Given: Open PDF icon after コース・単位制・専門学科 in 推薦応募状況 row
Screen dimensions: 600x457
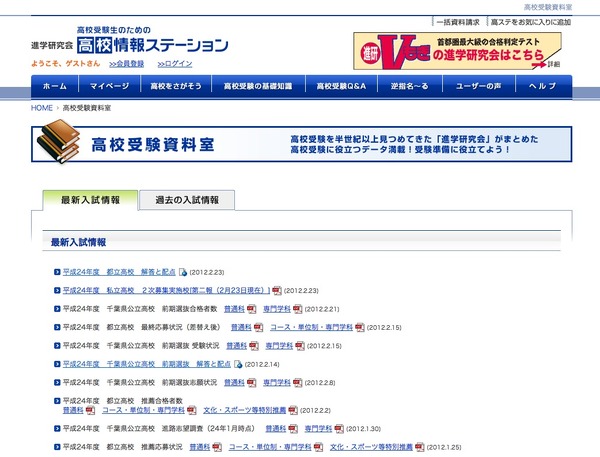Looking at the screenshot, I should [x=318, y=447].
